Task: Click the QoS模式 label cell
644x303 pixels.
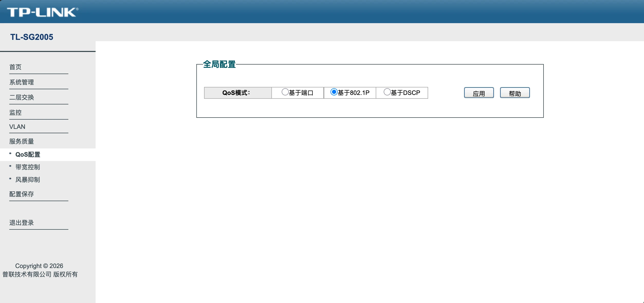Action: pyautogui.click(x=238, y=93)
